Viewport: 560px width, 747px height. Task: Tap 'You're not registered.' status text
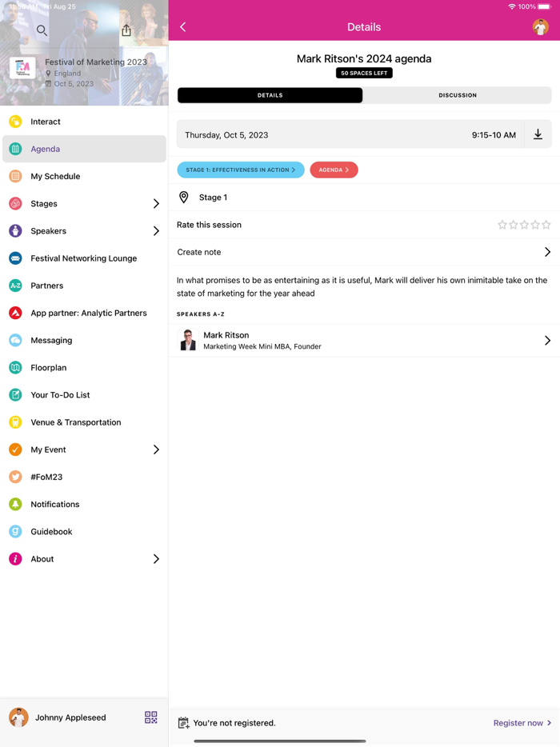coord(234,723)
